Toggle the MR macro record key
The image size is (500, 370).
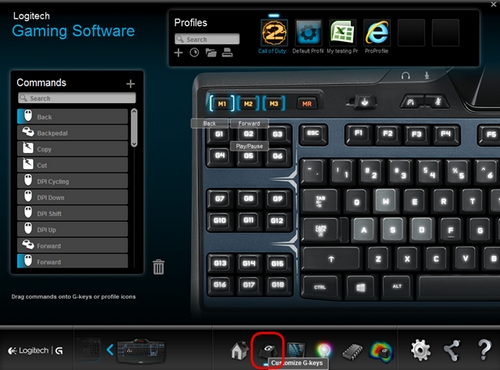point(307,104)
